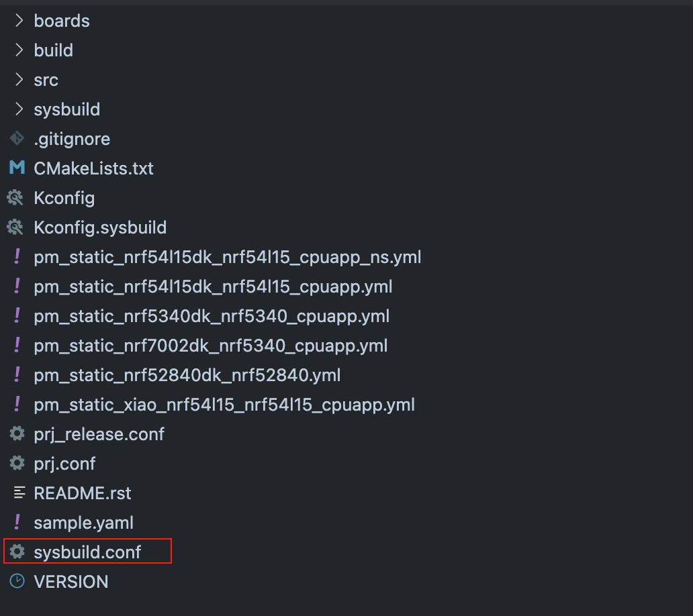Open the highlighted sysbuild.conf file

[87, 552]
